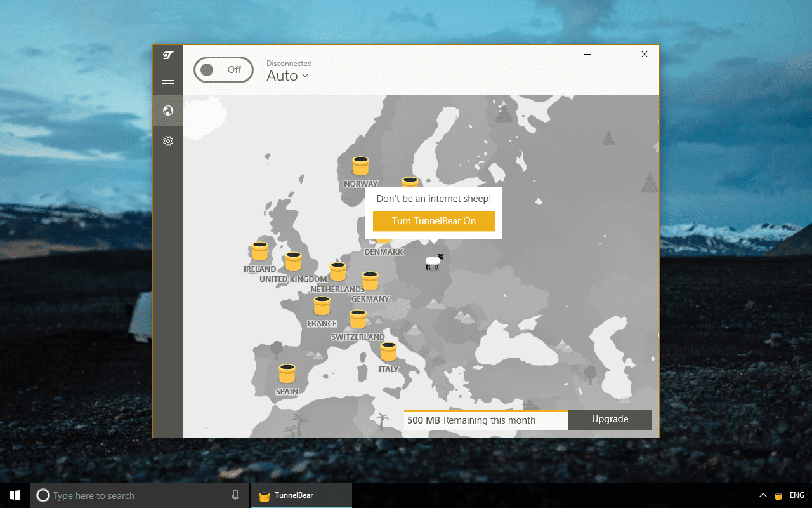Select the Spain tunnel on map
This screenshot has height=508, width=812.
pyautogui.click(x=287, y=373)
